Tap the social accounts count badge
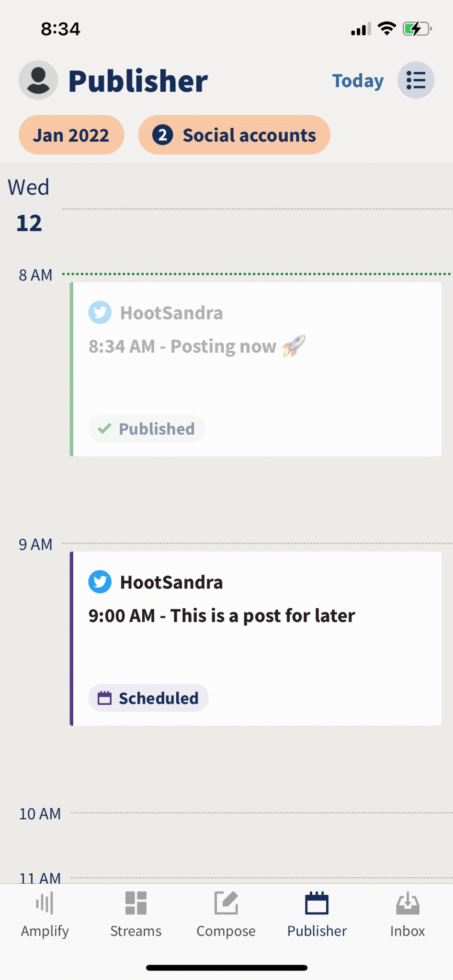Screen dimensions: 453x980 coord(163,135)
